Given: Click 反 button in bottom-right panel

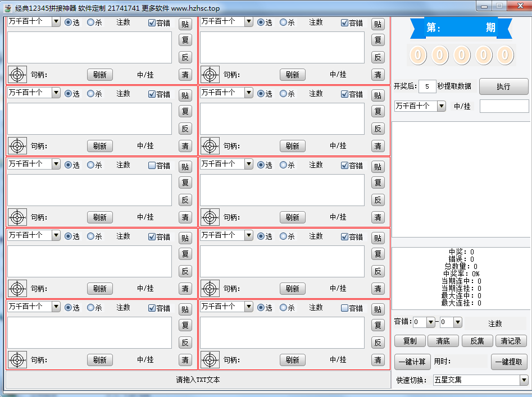Looking at the screenshot, I should click(378, 343).
